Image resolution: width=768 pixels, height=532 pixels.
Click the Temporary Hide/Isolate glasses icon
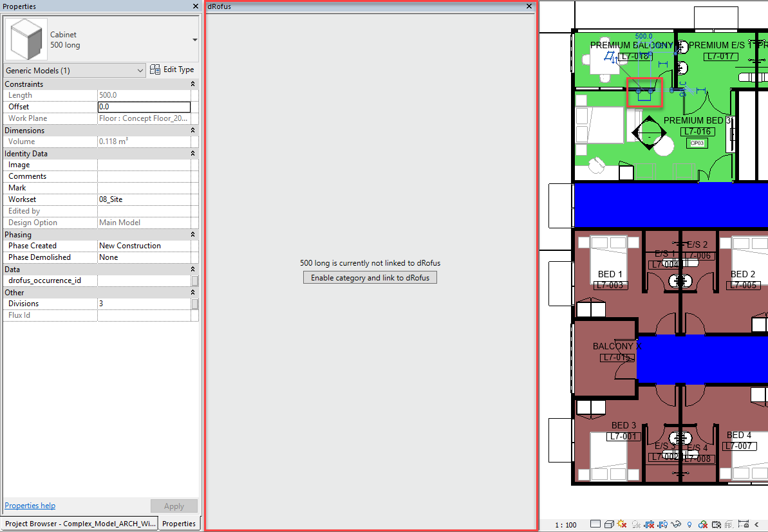coord(676,524)
